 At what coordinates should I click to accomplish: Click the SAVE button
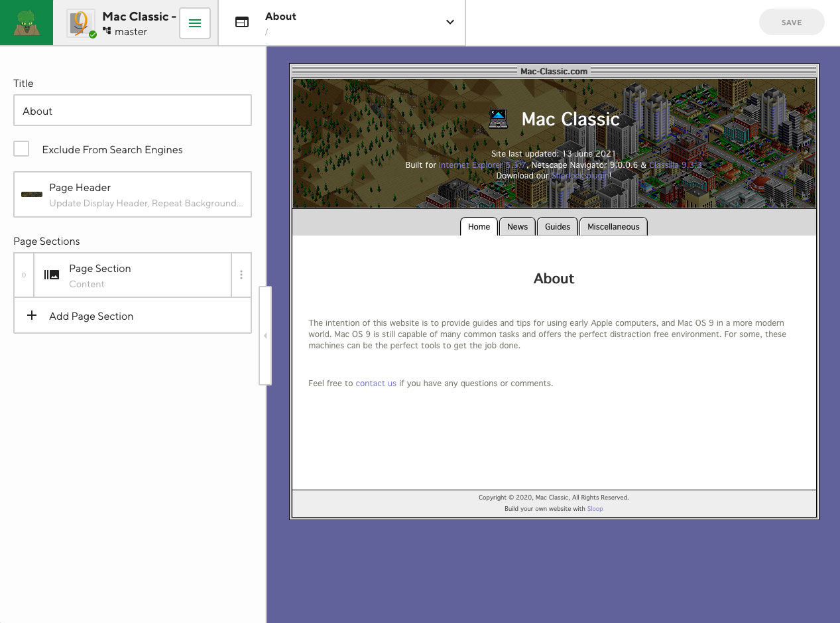(792, 23)
